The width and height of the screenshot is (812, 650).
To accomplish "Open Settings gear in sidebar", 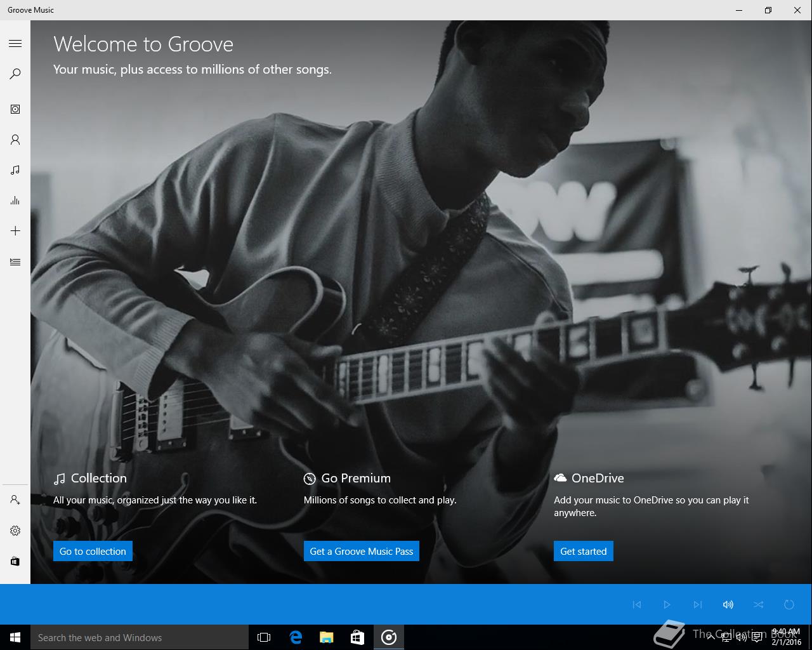I will [x=15, y=531].
